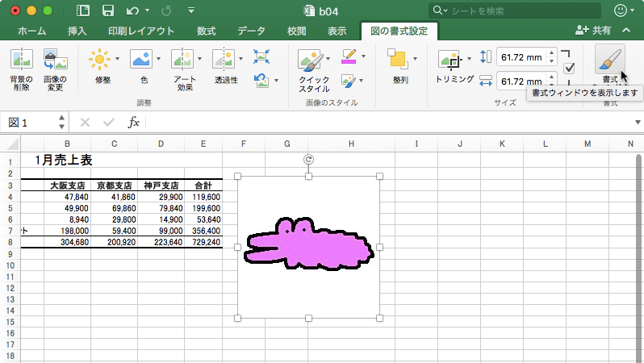Image resolution: width=644 pixels, height=363 pixels.
Task: Click the Crop (トリミング) icon
Action: [450, 60]
